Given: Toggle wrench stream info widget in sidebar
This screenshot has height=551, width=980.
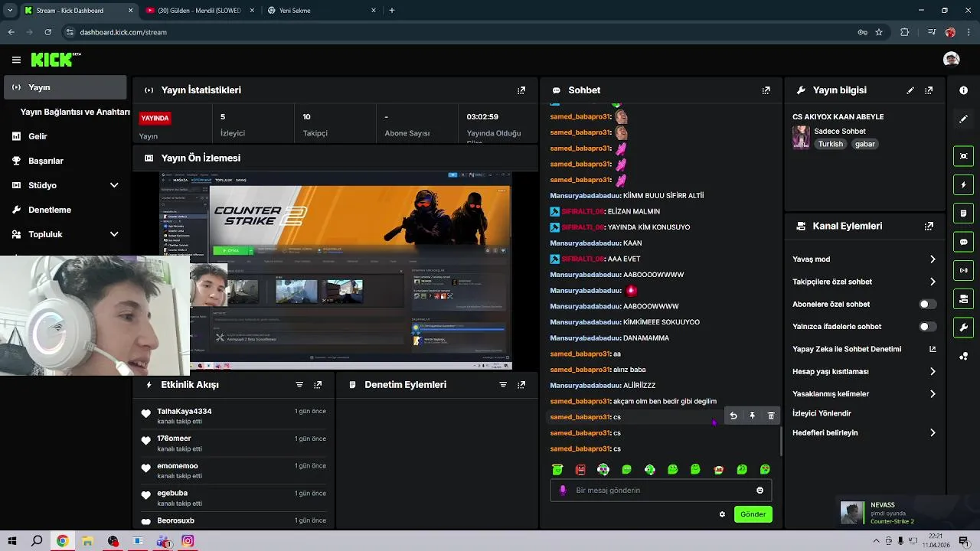Looking at the screenshot, I should tap(963, 327).
